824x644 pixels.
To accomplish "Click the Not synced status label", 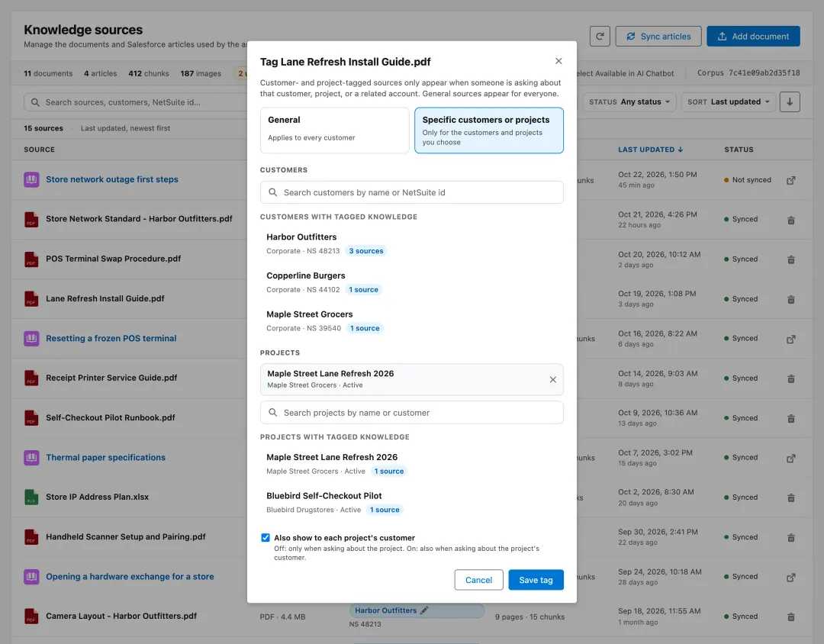I will click(752, 180).
